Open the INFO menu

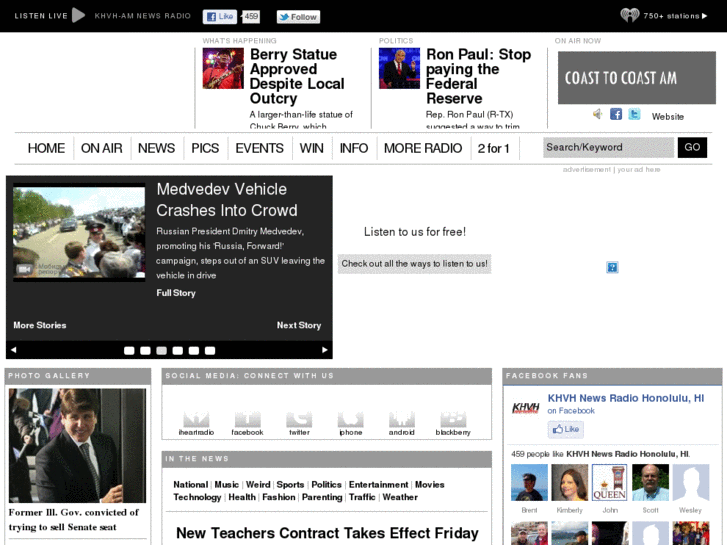pos(354,148)
